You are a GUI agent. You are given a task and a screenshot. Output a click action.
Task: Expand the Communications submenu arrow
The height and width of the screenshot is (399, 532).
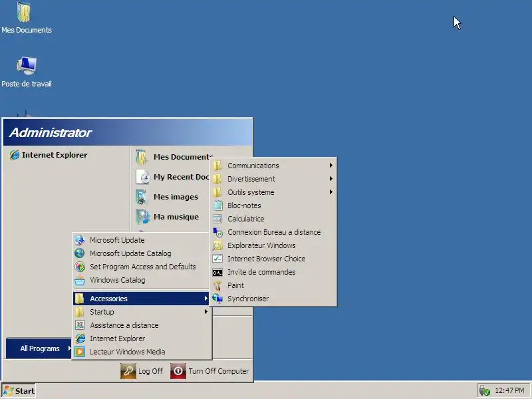click(x=331, y=166)
